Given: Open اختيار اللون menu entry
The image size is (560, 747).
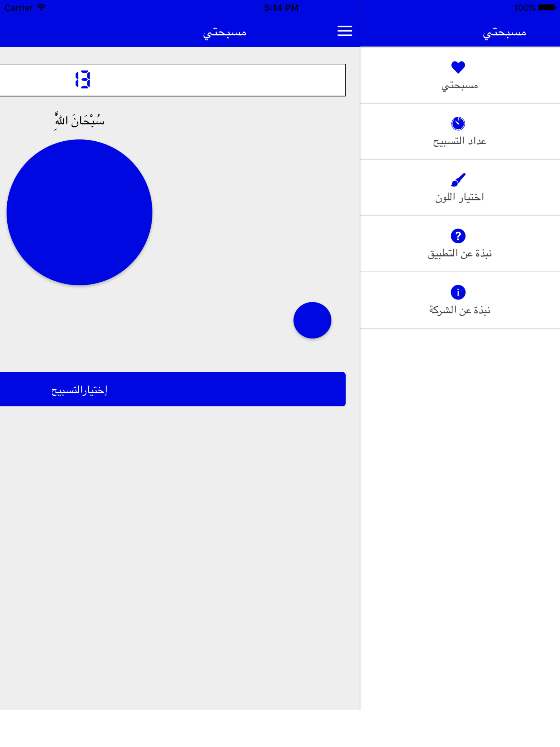Looking at the screenshot, I should [x=460, y=188].
